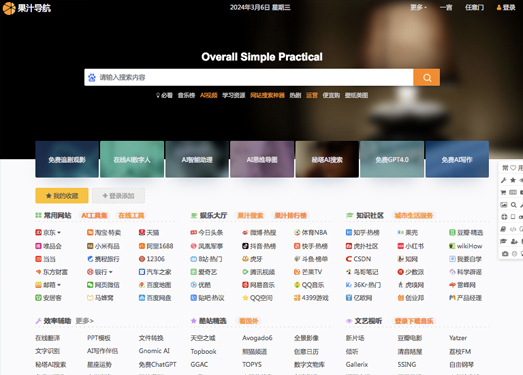The image size is (523, 375).
Task: Click the 我的收藏 button
Action: point(62,196)
